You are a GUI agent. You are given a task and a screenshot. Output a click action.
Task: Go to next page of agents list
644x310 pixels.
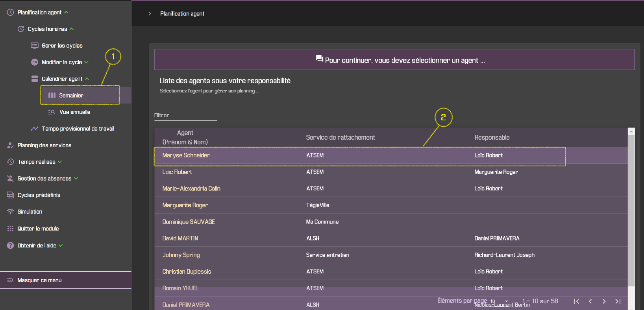(x=604, y=301)
